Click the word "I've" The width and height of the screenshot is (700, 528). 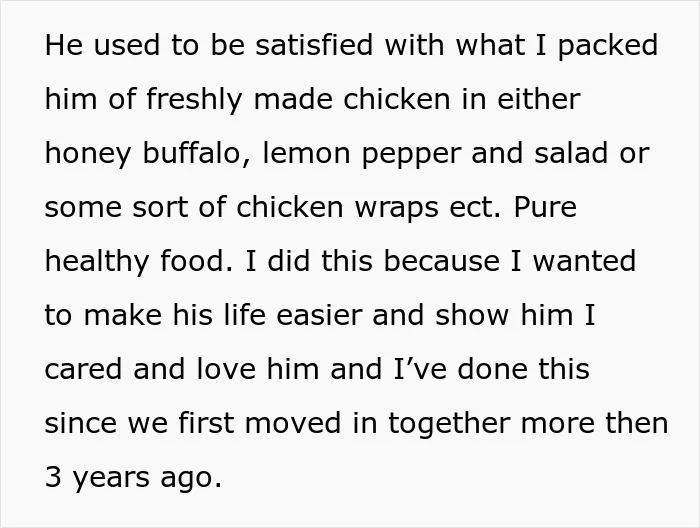pyautogui.click(x=420, y=369)
